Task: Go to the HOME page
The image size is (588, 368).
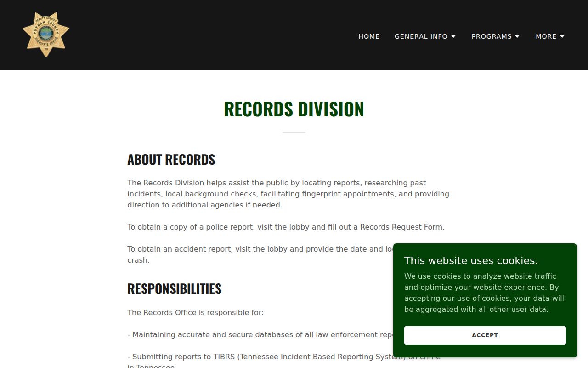Action: 369,36
